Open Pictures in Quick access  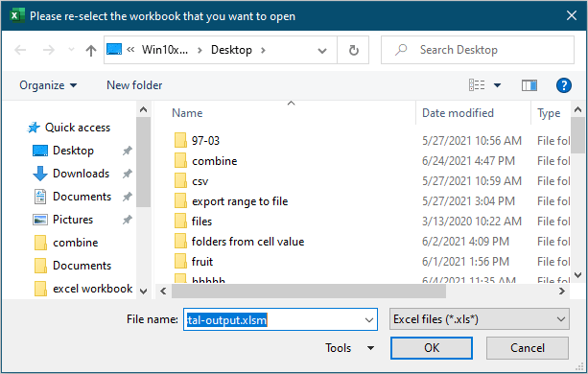(73, 220)
